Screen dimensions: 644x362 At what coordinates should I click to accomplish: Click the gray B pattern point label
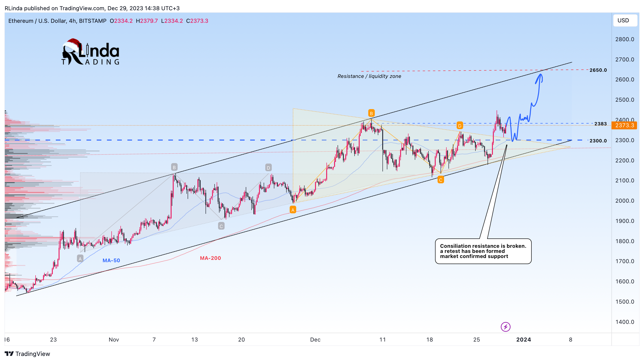[174, 167]
